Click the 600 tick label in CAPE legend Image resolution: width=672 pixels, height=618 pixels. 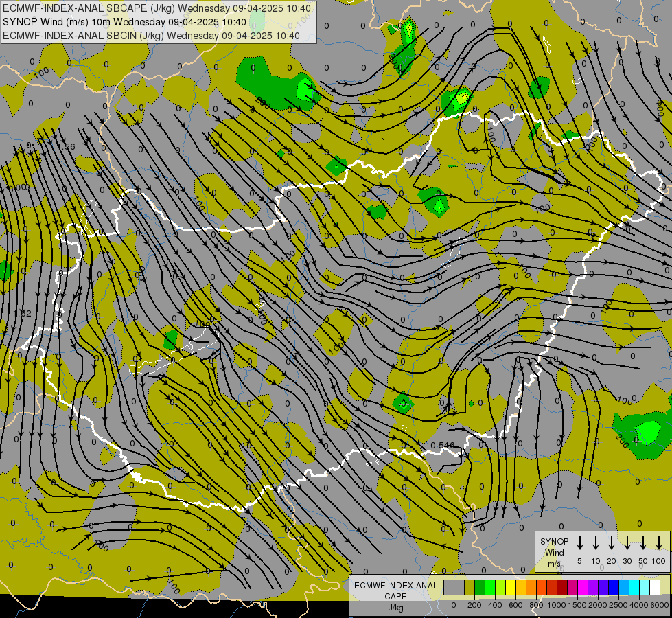point(515,605)
